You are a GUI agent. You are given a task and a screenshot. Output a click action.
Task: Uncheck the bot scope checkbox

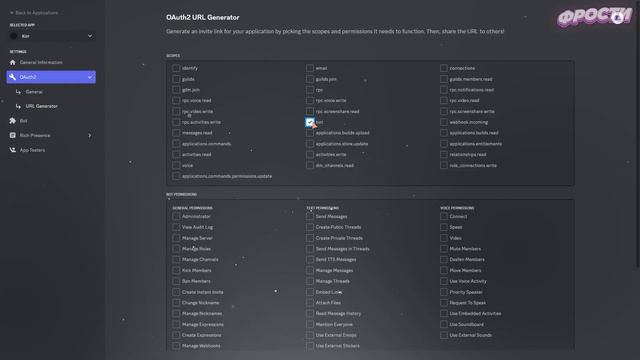tap(310, 122)
